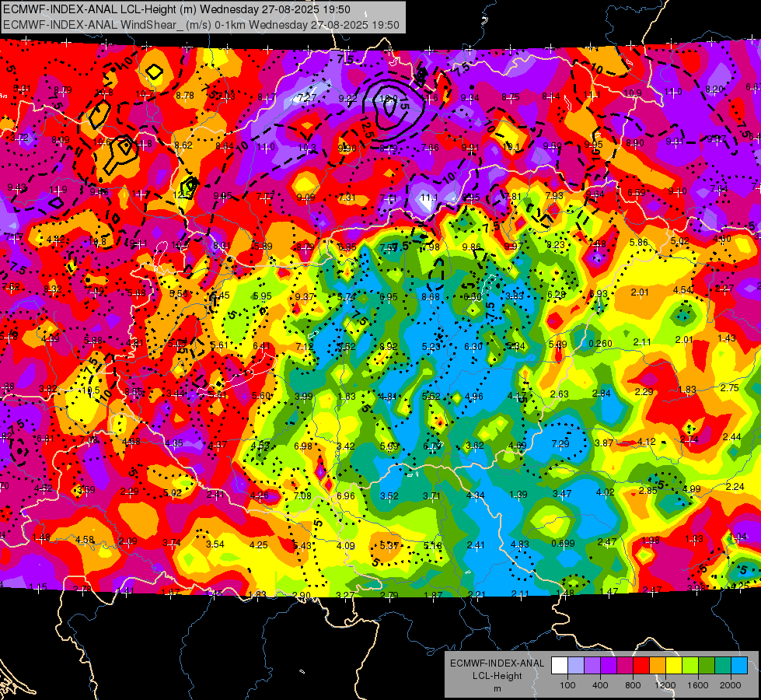Click the 4.54 value on the map
Viewport: 761px width, 700px height.
(x=682, y=290)
